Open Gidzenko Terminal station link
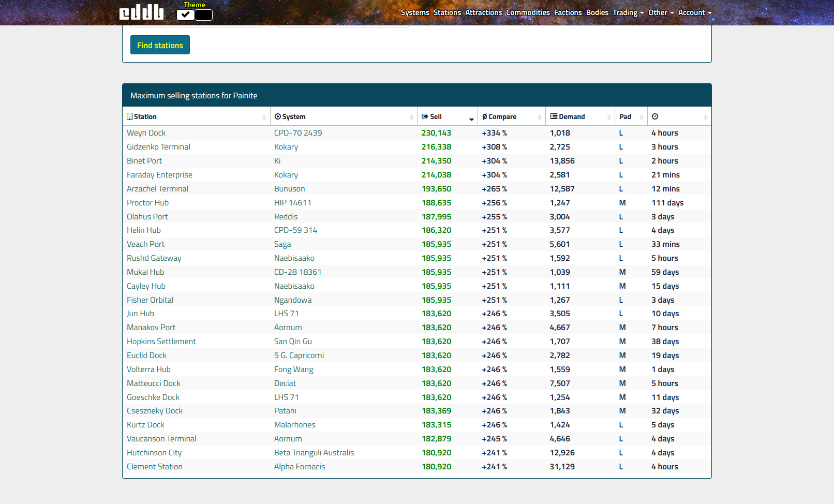This screenshot has width=834, height=504. [158, 147]
